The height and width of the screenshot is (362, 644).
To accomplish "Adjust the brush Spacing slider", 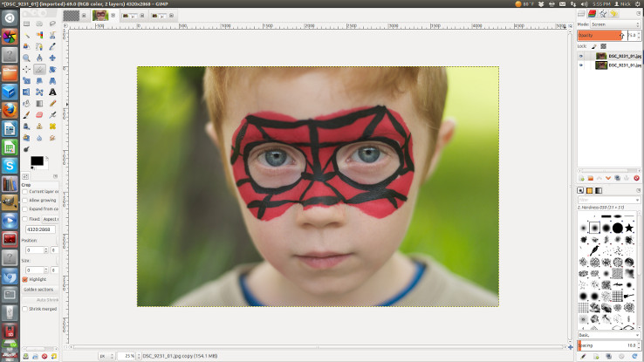I will (x=609, y=345).
